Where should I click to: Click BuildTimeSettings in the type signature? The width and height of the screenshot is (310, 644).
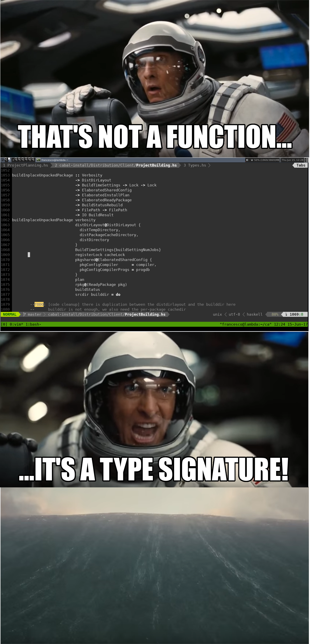pos(101,185)
